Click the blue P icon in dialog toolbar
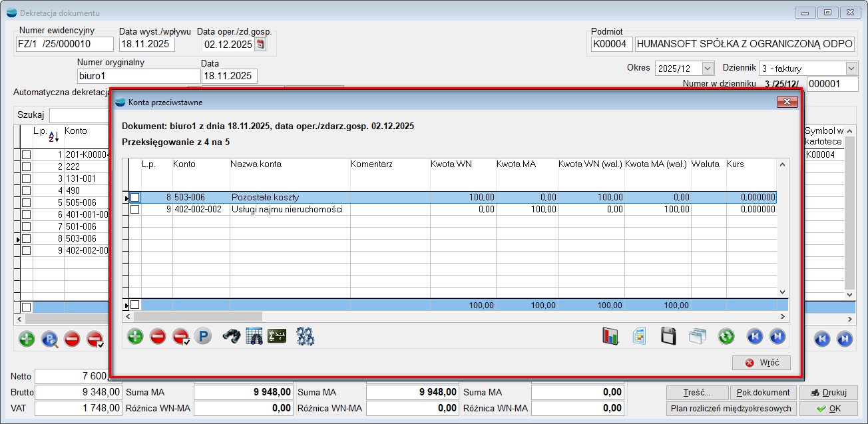 click(203, 337)
